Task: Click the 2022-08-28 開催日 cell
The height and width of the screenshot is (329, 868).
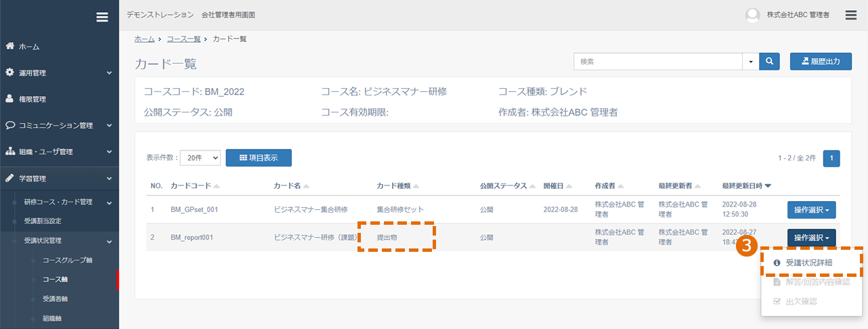Action: click(561, 209)
